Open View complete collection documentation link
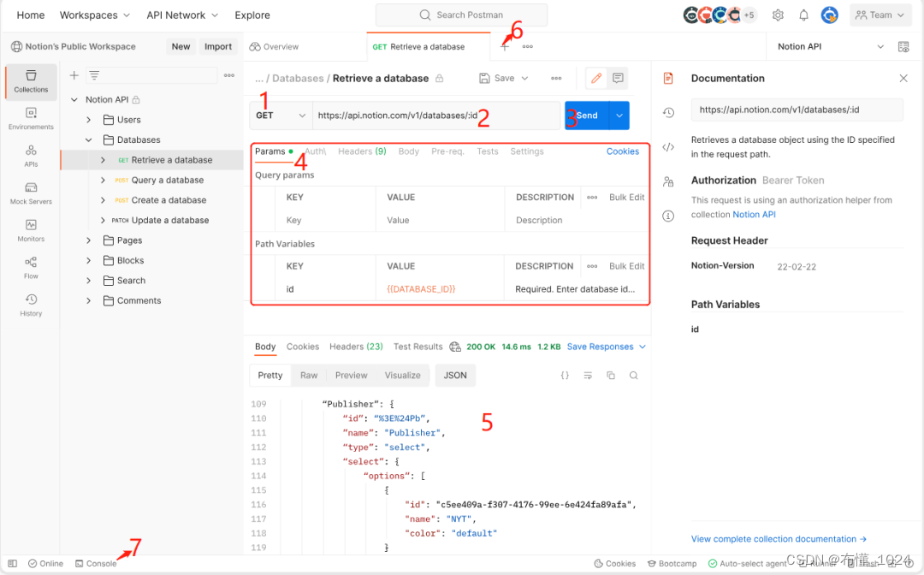Viewport: 924px width, 575px height. 779,539
